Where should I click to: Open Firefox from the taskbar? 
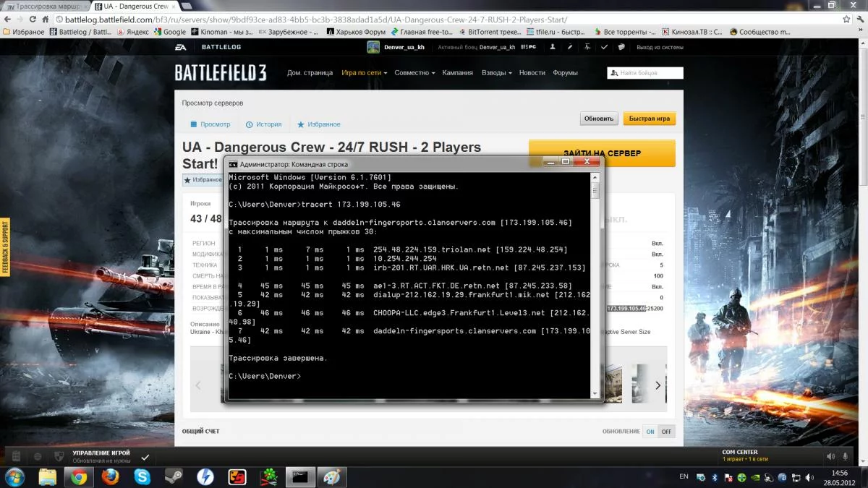(x=110, y=477)
